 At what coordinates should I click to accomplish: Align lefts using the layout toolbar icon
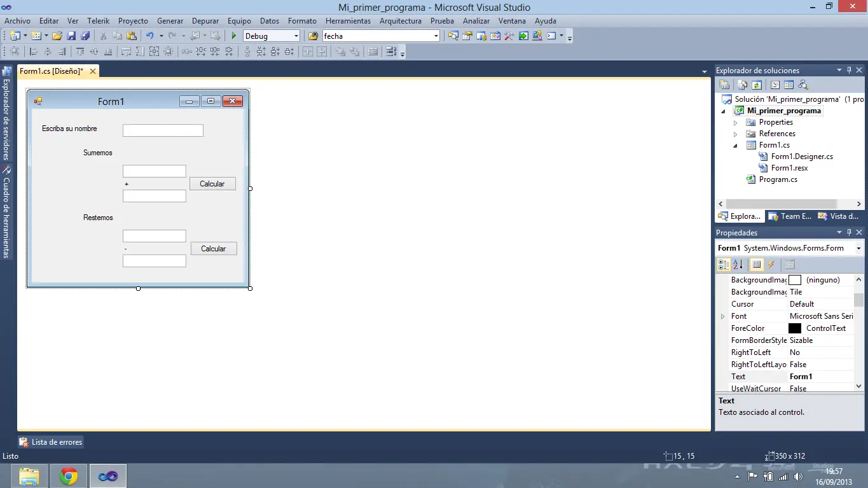pos(34,52)
